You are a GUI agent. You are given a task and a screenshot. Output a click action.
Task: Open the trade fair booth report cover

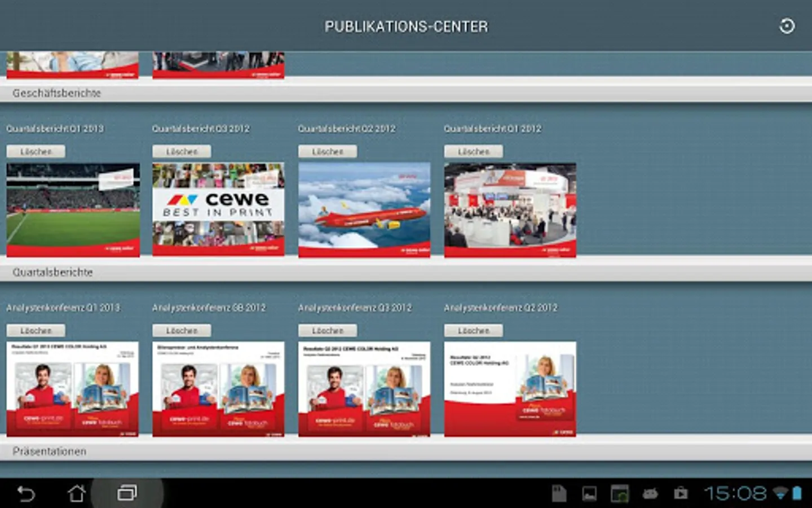click(510, 210)
